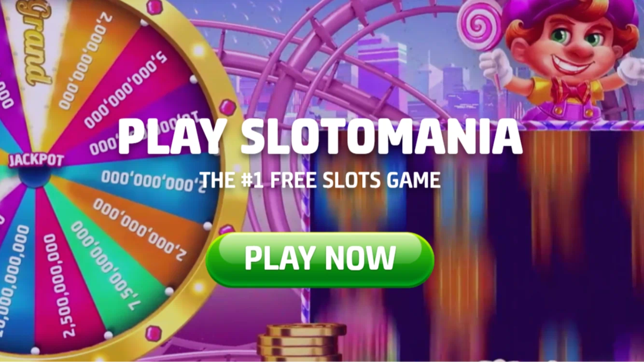This screenshot has height=362, width=644.
Task: Click the purple city skyline background
Action: pos(386,72)
